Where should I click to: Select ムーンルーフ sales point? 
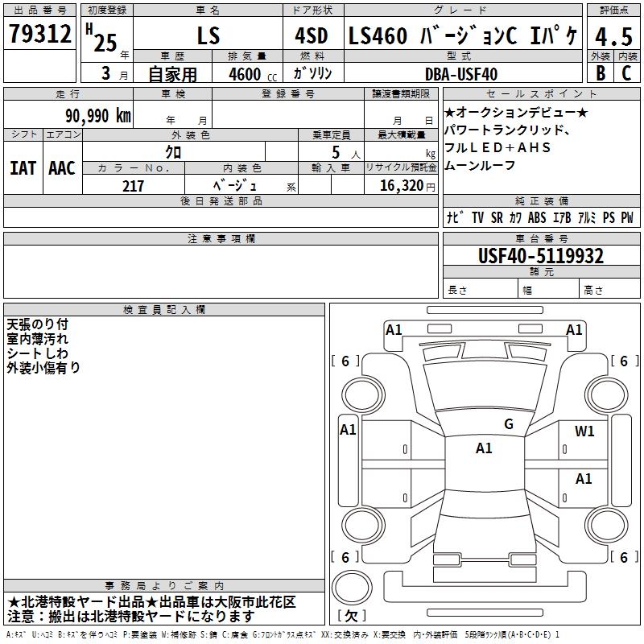tap(480, 165)
